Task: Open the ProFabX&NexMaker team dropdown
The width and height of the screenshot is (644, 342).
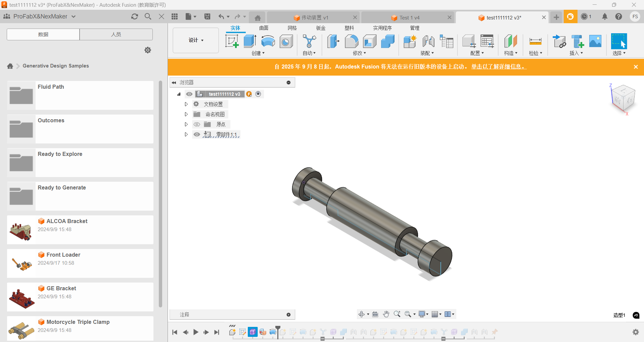Action: point(74,16)
